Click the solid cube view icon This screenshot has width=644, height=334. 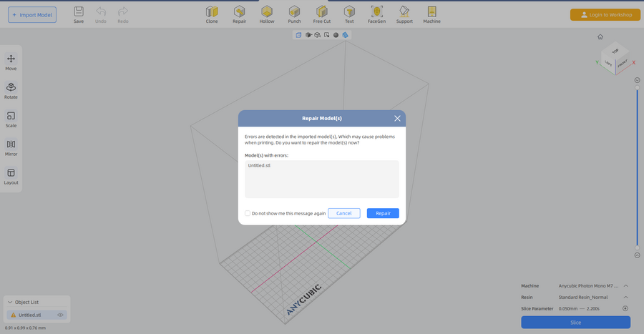click(x=308, y=35)
